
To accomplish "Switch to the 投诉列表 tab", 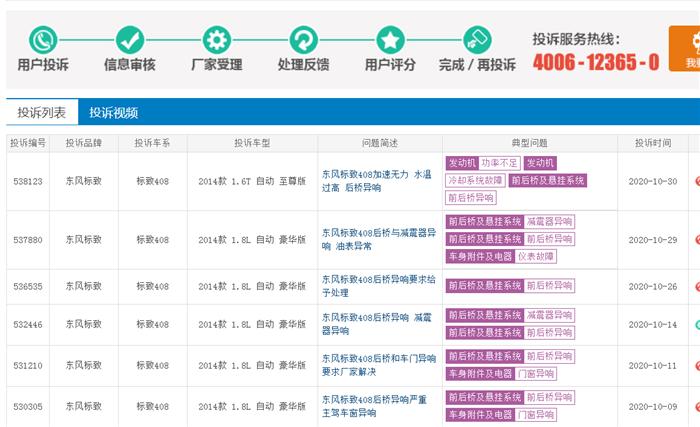I will [42, 112].
